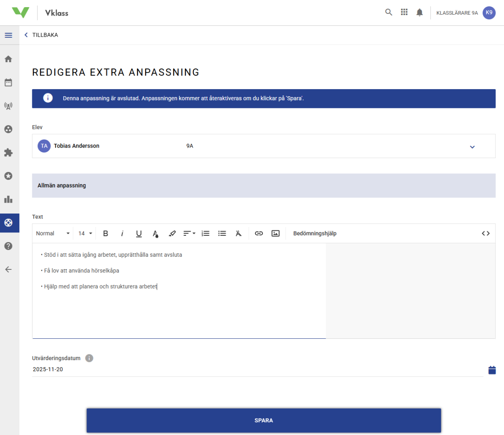Insert a hyperlink in the text editor
This screenshot has width=504, height=435.
[x=259, y=233]
